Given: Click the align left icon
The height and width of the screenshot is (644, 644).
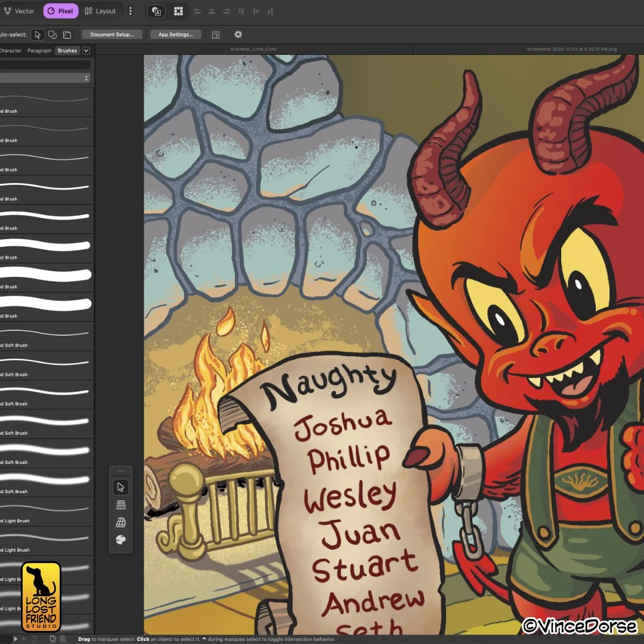Looking at the screenshot, I should pyautogui.click(x=197, y=11).
